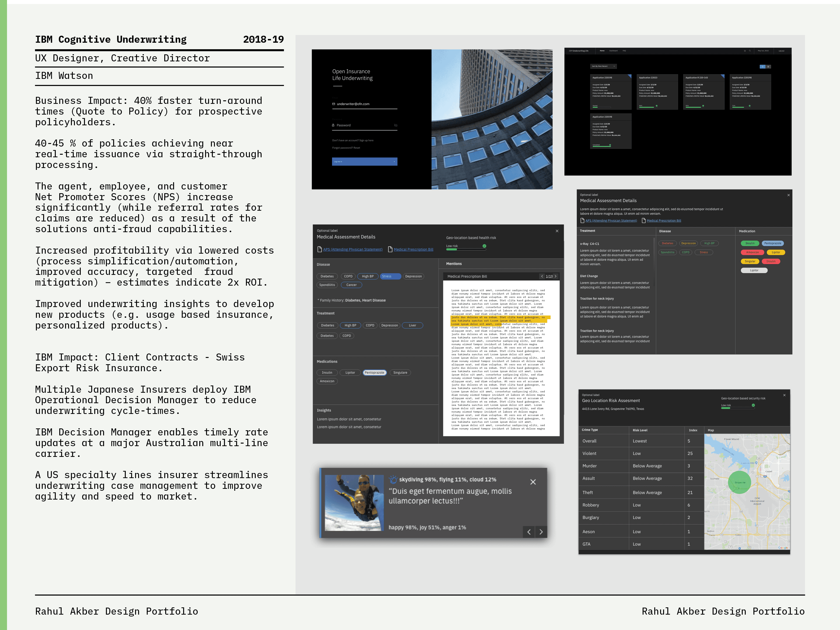
Task: Click the search magnifier in dark header
Action: (750, 50)
